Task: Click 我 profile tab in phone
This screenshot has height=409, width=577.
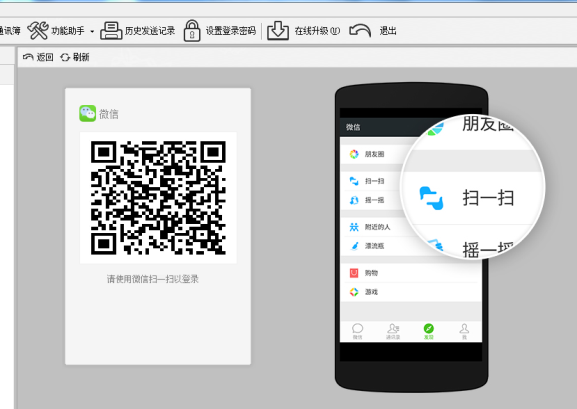Action: tap(464, 331)
